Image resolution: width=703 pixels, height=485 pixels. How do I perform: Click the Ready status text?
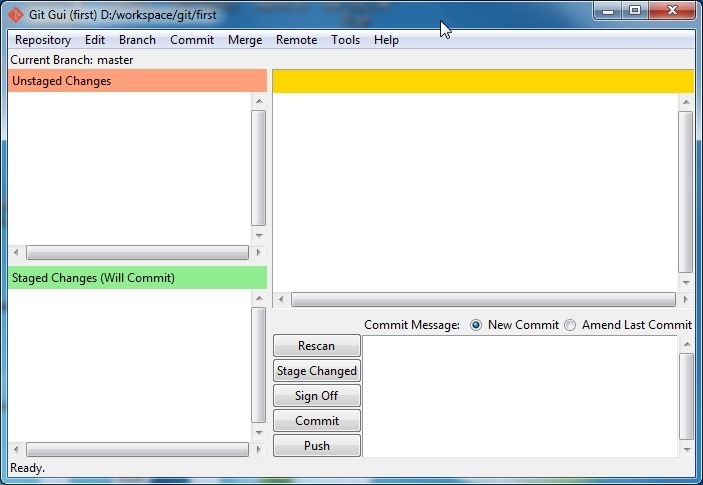pyautogui.click(x=27, y=468)
